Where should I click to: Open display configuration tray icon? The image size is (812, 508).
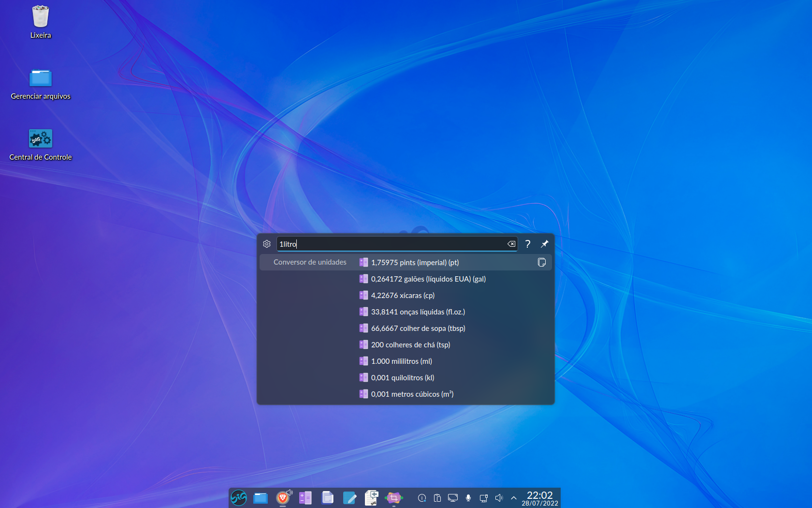pyautogui.click(x=453, y=498)
